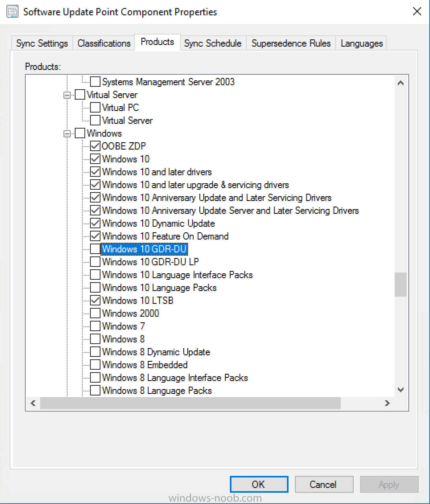Check the Windows 10 Language Packs checkbox
This screenshot has height=504, width=430.
click(95, 288)
